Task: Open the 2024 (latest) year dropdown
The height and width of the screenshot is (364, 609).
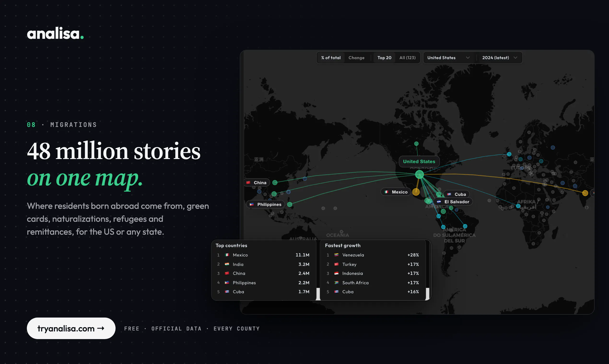Action: 500,58
